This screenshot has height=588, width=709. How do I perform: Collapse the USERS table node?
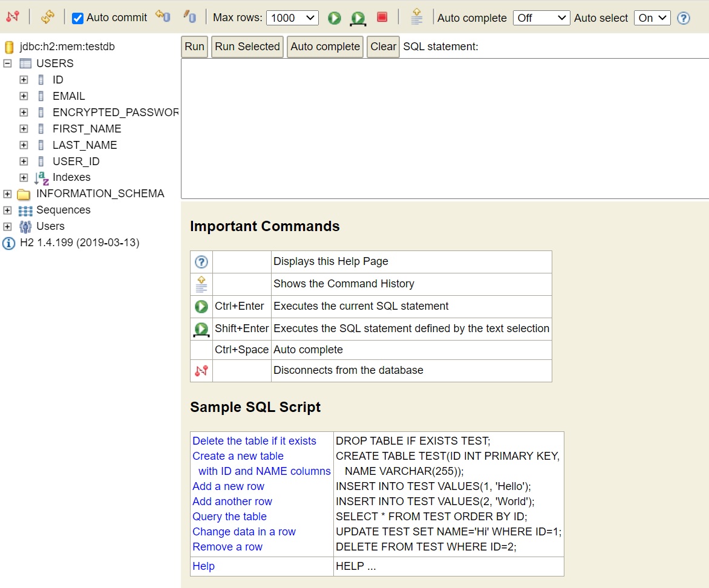coord(7,64)
